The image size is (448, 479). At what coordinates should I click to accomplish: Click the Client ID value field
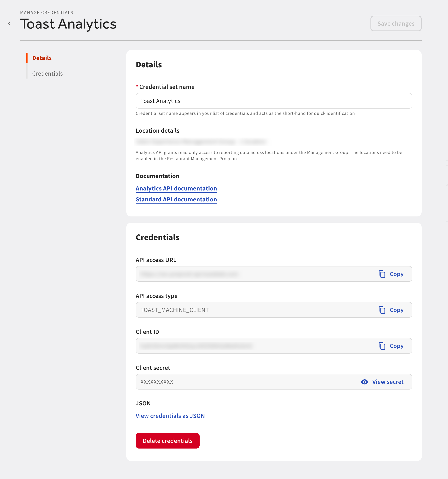274,346
